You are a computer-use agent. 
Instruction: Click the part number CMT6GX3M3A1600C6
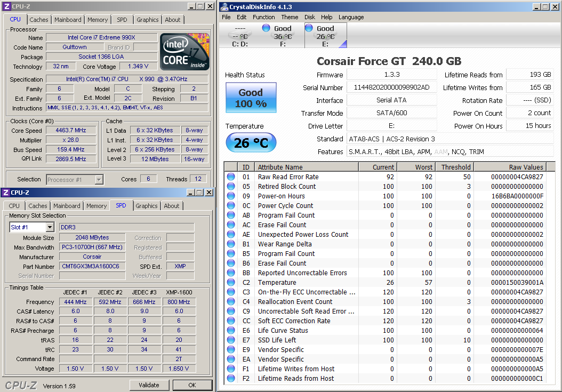92,267
